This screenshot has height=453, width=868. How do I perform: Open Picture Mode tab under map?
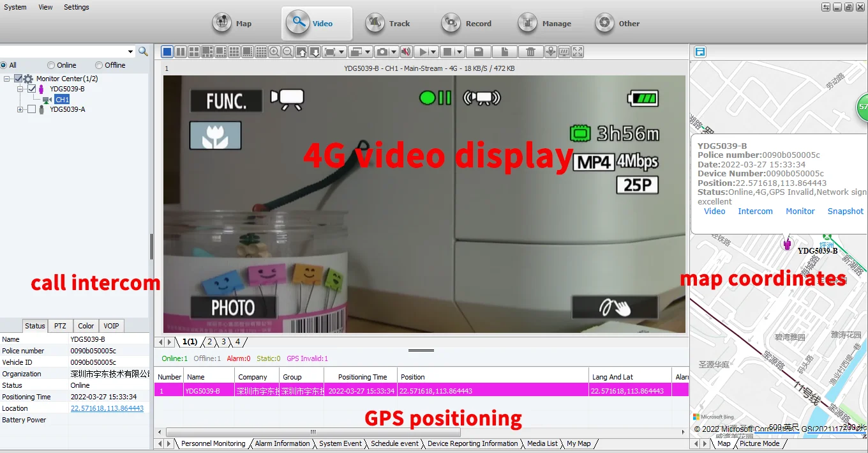coord(759,443)
